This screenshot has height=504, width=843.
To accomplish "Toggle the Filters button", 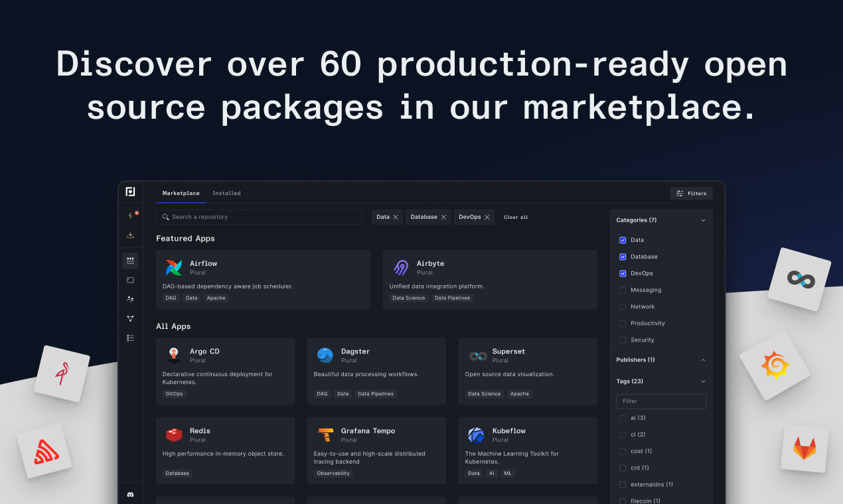I will [691, 194].
